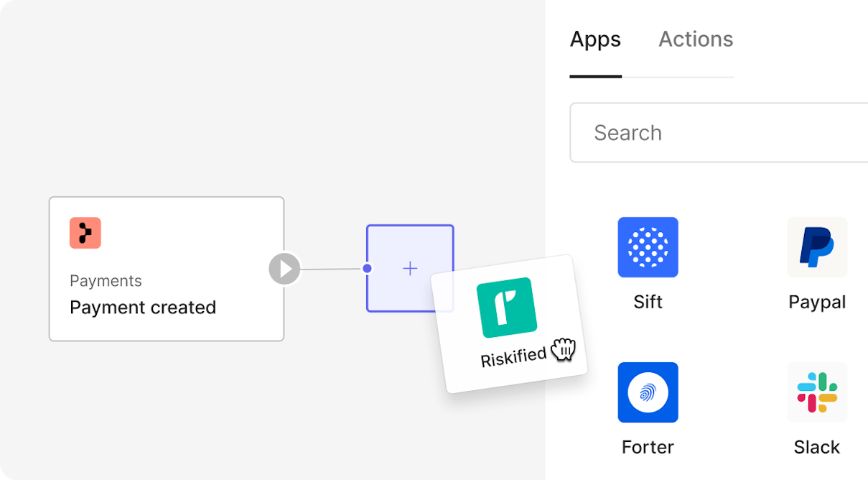Click the "Payments" label in the node
This screenshot has height=480, width=868.
click(x=106, y=281)
